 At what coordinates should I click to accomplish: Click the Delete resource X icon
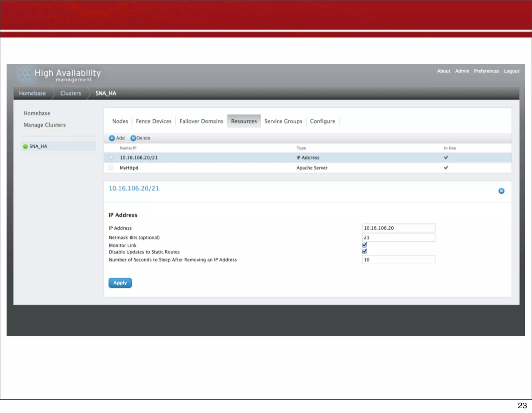(x=133, y=138)
